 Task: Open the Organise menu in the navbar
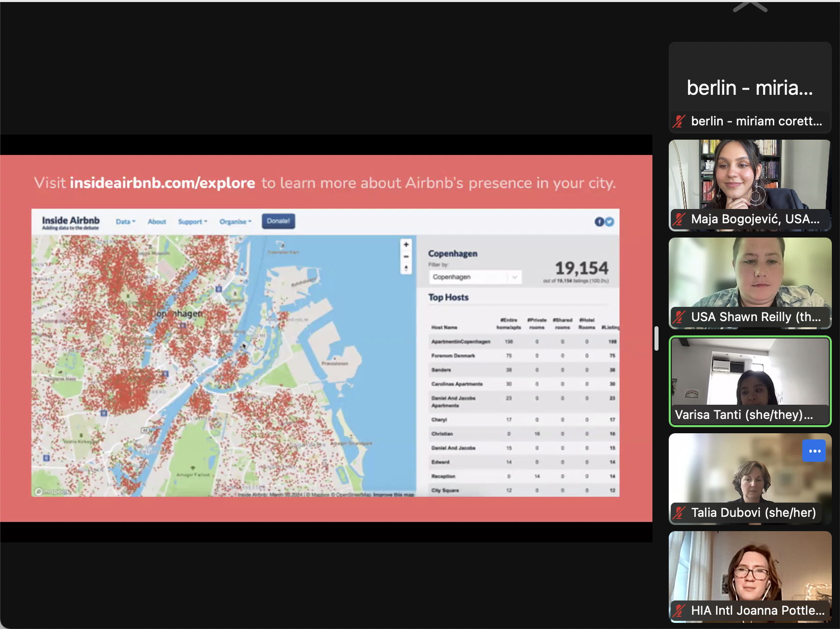(x=235, y=222)
